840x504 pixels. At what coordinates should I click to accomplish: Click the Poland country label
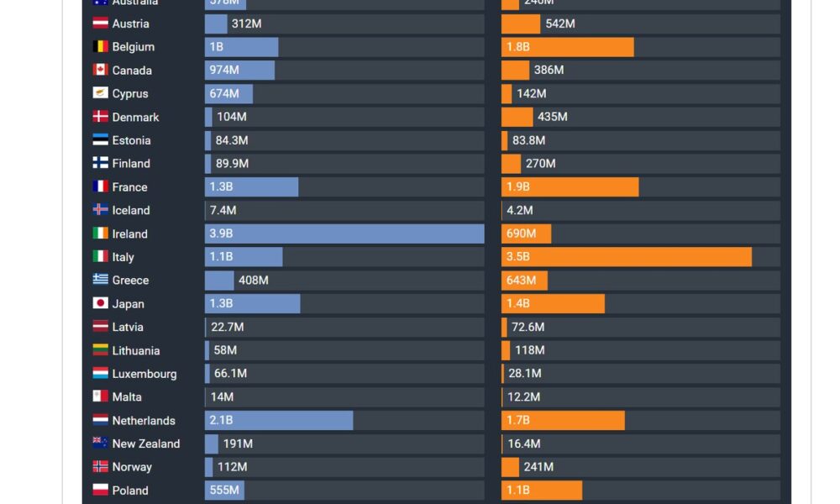[x=129, y=491]
